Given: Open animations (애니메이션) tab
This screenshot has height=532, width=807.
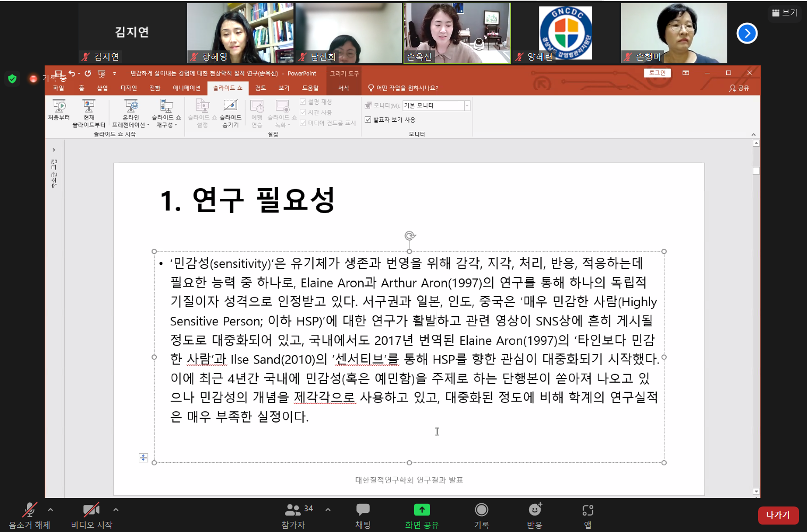Looking at the screenshot, I should 187,88.
